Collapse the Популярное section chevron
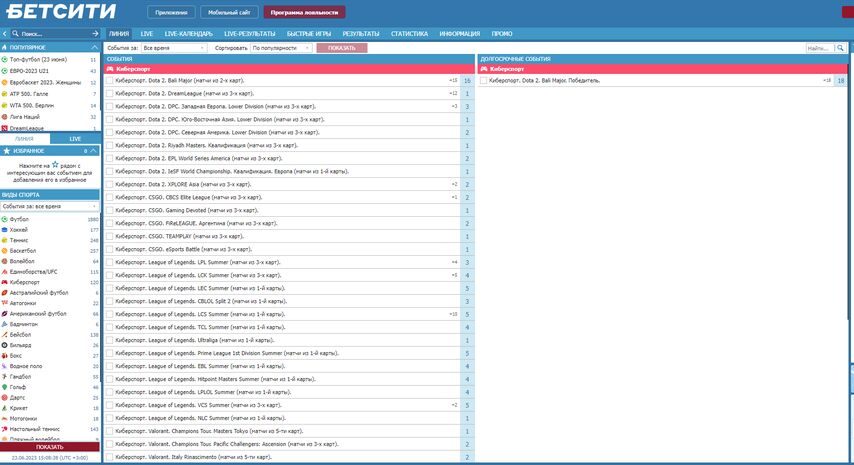854x465 pixels. coord(94,47)
